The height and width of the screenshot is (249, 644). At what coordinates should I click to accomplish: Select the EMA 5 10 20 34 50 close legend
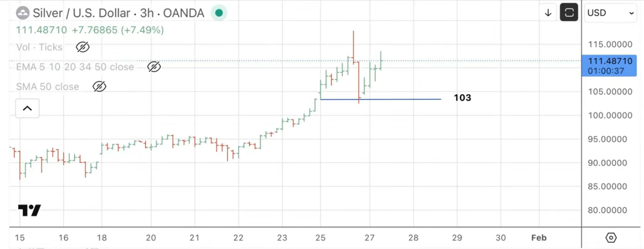(x=75, y=67)
